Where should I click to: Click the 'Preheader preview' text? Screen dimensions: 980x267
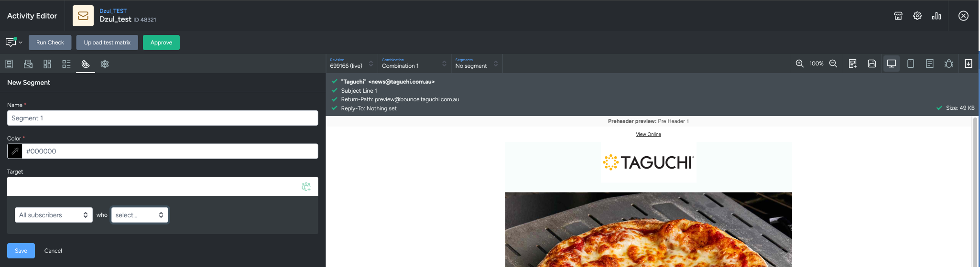[632, 121]
